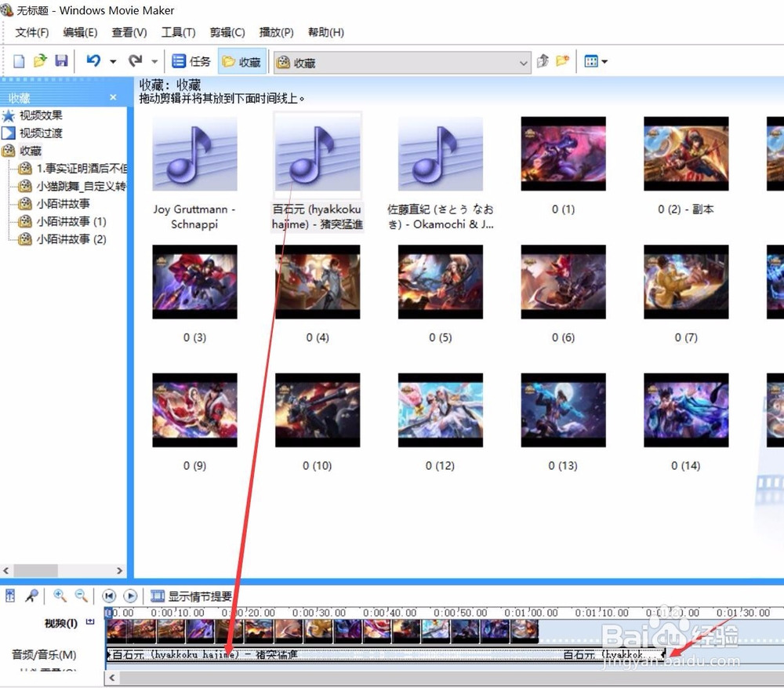Create a new collection folder icon
Viewport: 784px width, 688px height.
[x=562, y=61]
